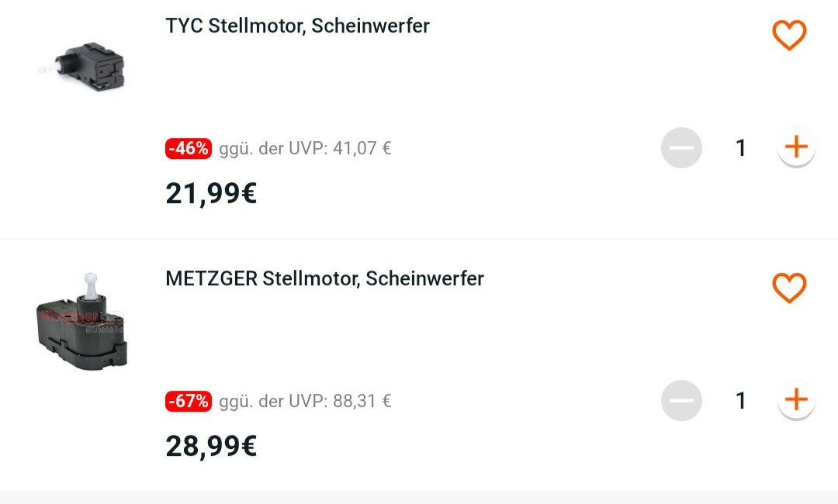Add TYC Stellmotor to wishlist with heart
The width and height of the screenshot is (838, 504).
tap(789, 35)
